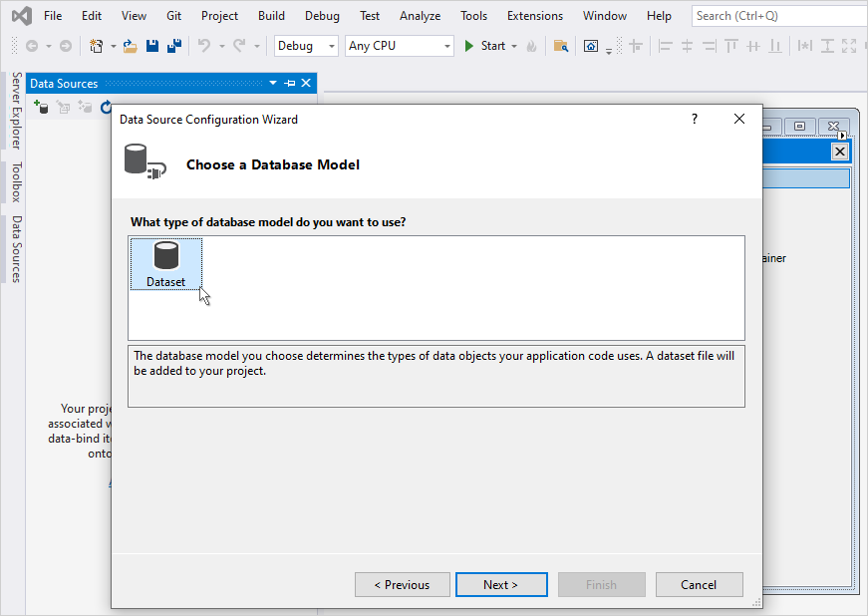This screenshot has height=616, width=868.
Task: Click the wizard help question mark
Action: pos(695,119)
